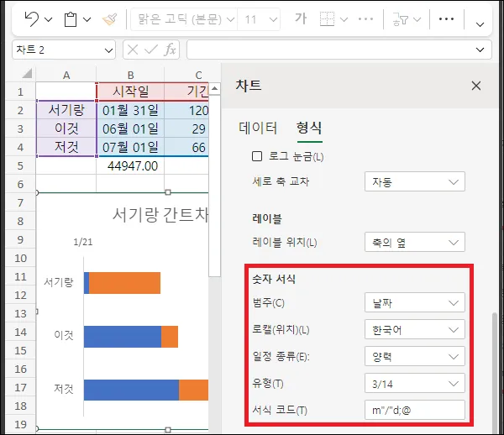The width and height of the screenshot is (504, 435).
Task: Click the 서식 코드 input field
Action: click(415, 410)
